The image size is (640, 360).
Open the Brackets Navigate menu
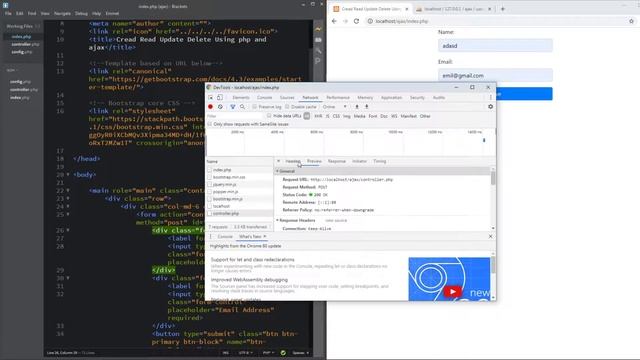pos(62,13)
